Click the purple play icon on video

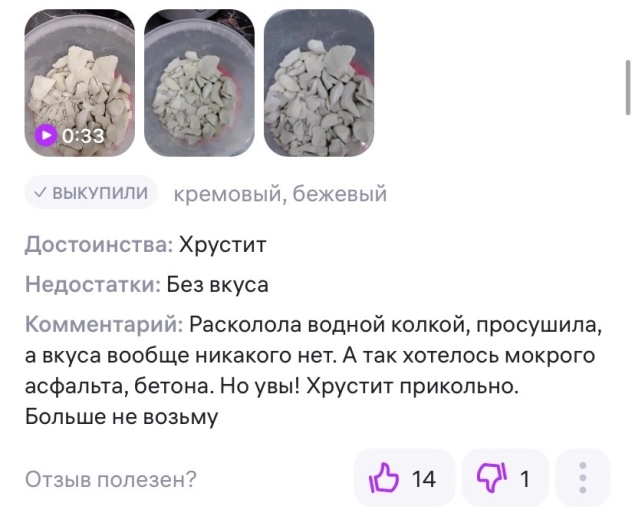tap(45, 135)
